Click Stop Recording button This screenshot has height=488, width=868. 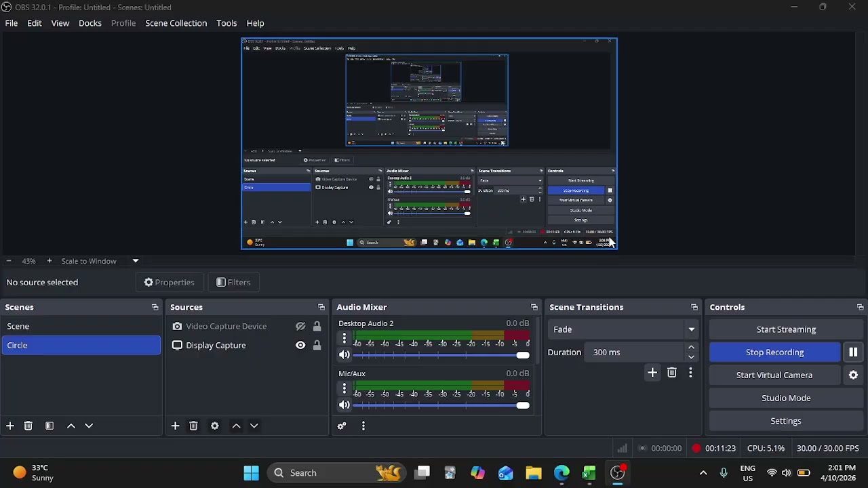pyautogui.click(x=774, y=352)
